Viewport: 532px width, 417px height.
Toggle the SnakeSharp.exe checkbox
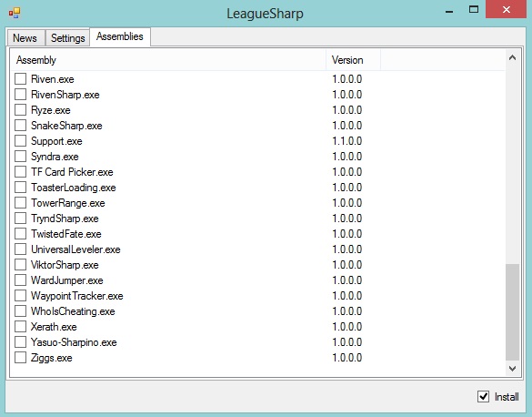pos(20,126)
